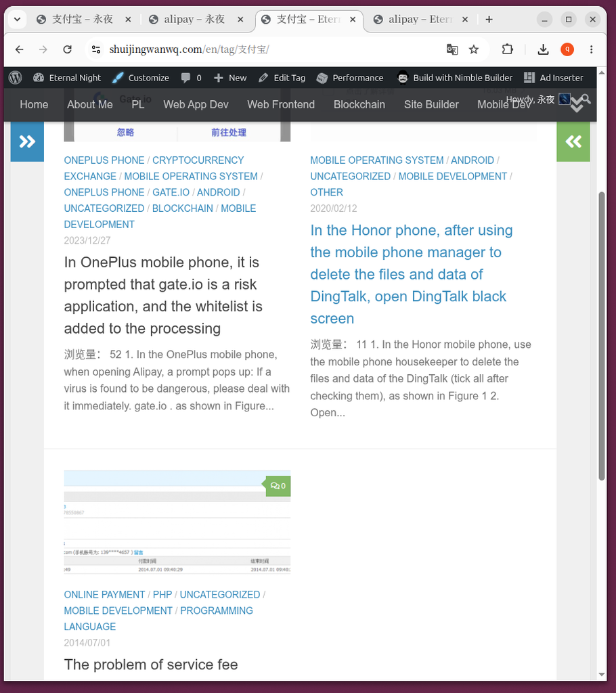
Task: Open the Extensions puzzle icon
Action: pyautogui.click(x=508, y=49)
